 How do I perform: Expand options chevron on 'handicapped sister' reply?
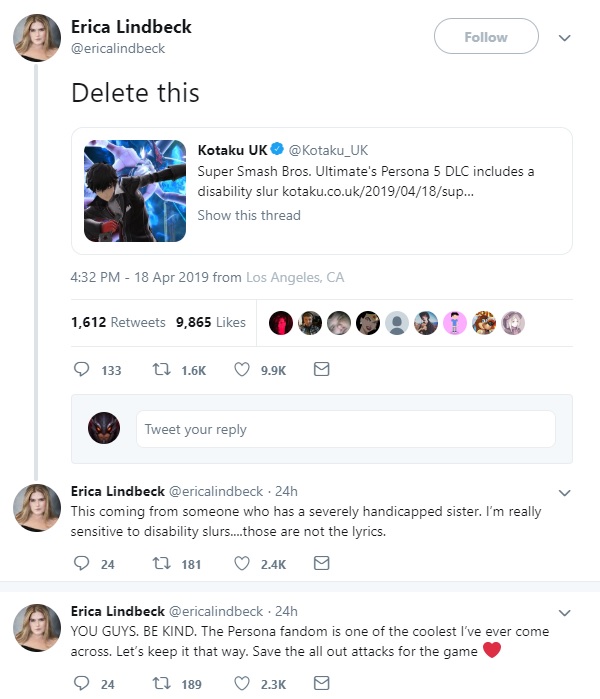click(x=564, y=493)
